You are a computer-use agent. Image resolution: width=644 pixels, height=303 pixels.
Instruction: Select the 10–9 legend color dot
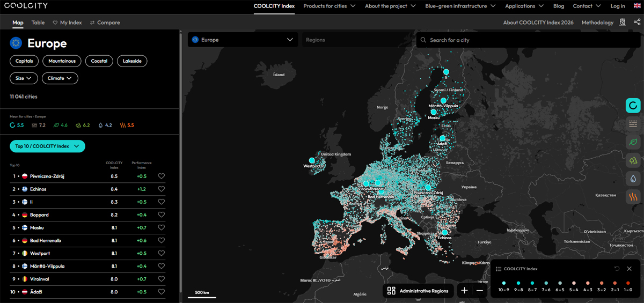click(x=504, y=282)
